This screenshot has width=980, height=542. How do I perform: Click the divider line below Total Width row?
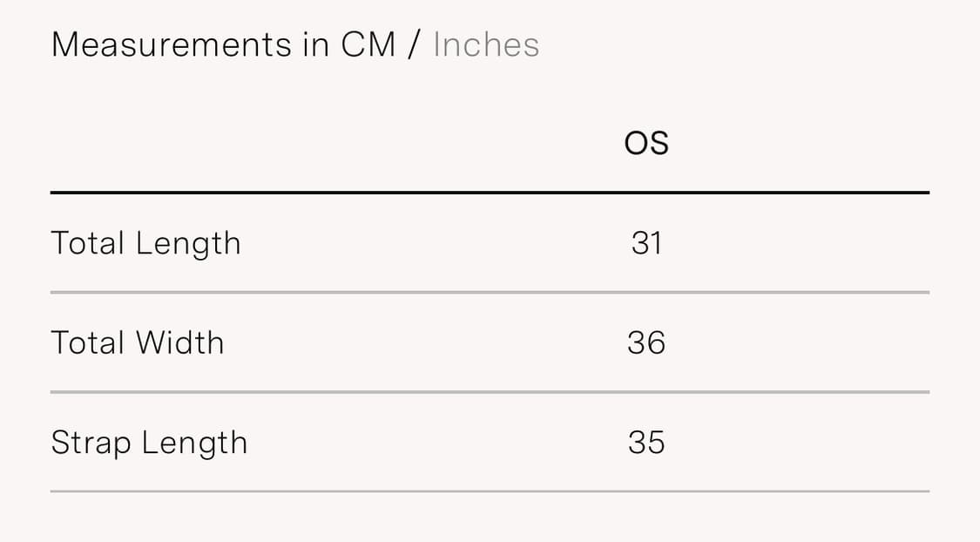click(x=490, y=392)
